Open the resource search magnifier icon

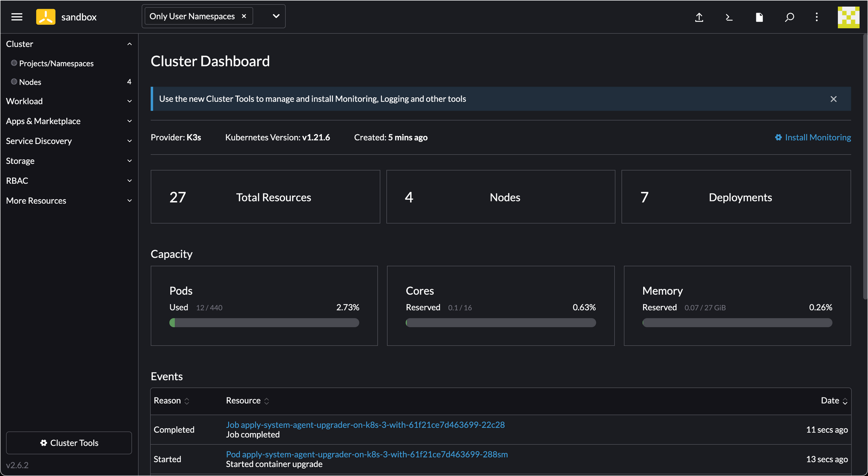(789, 17)
